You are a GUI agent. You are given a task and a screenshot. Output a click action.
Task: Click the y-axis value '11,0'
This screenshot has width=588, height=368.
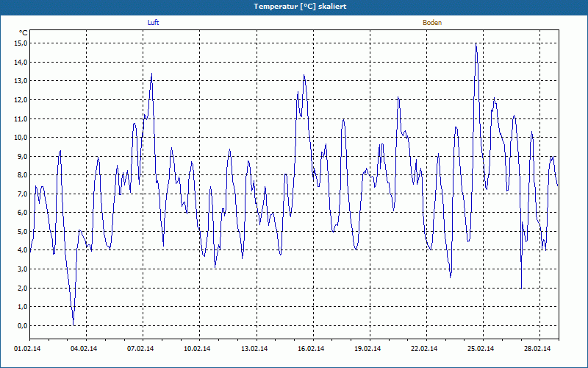coord(21,118)
